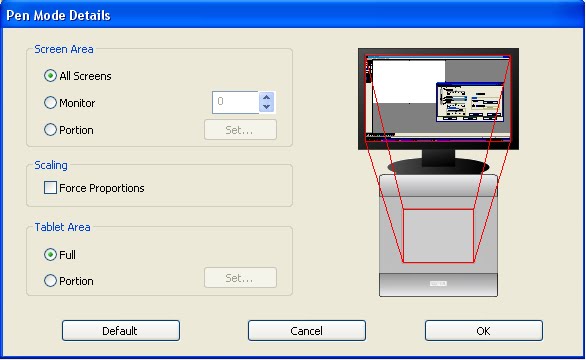Screen dimensions: 586x360
Task: Reset settings with the Default button
Action: (121, 330)
